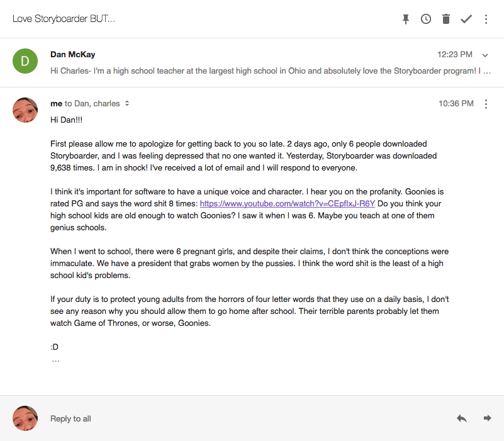Pin the Love Storyboarder conversation

point(406,20)
